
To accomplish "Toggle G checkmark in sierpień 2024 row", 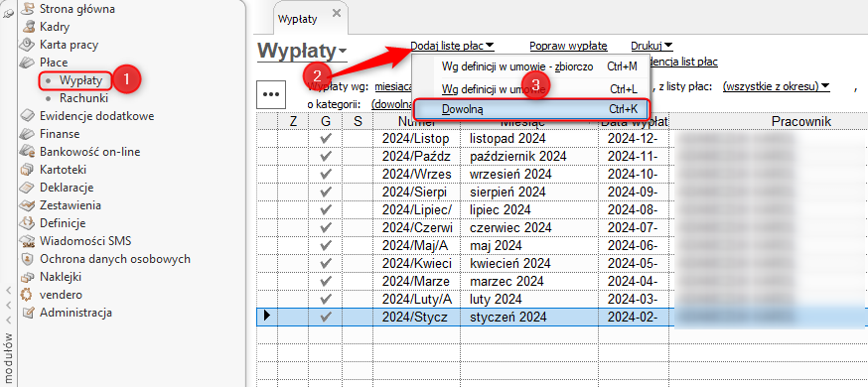I will 326,193.
